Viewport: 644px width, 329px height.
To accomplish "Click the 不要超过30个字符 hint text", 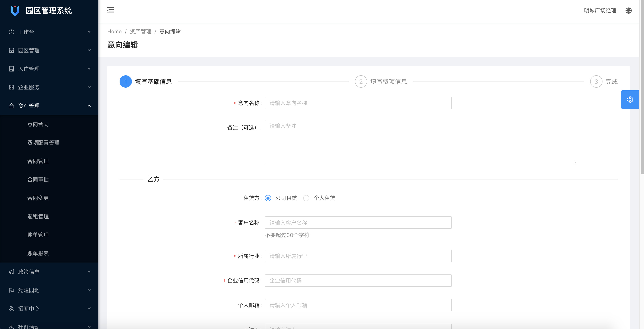I will pos(287,235).
